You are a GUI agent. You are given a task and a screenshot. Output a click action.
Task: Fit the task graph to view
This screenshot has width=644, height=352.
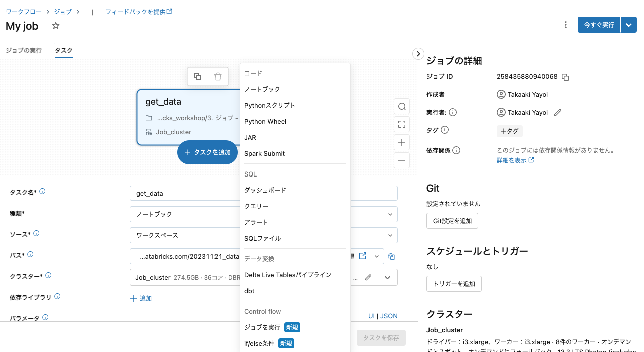[401, 124]
